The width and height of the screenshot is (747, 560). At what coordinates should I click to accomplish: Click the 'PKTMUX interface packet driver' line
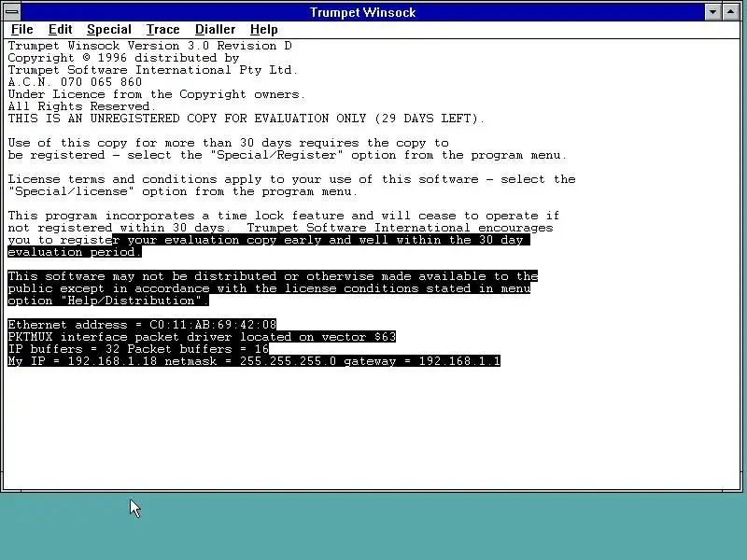202,337
